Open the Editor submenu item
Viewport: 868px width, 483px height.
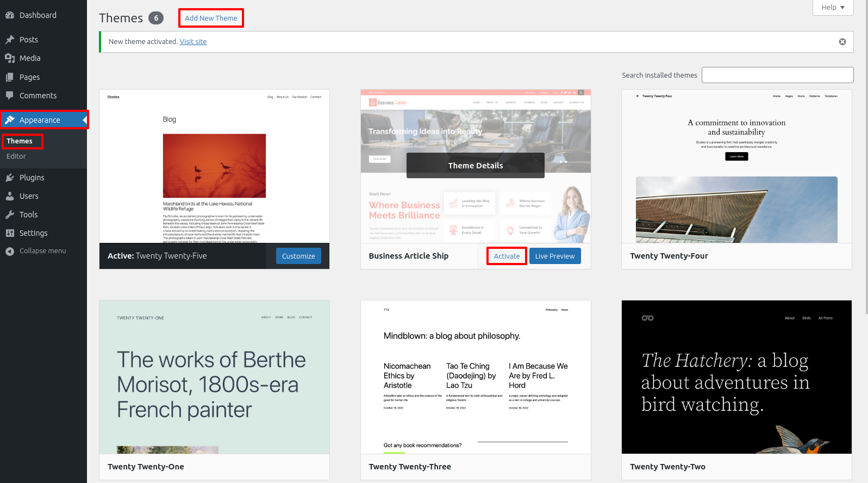[16, 156]
